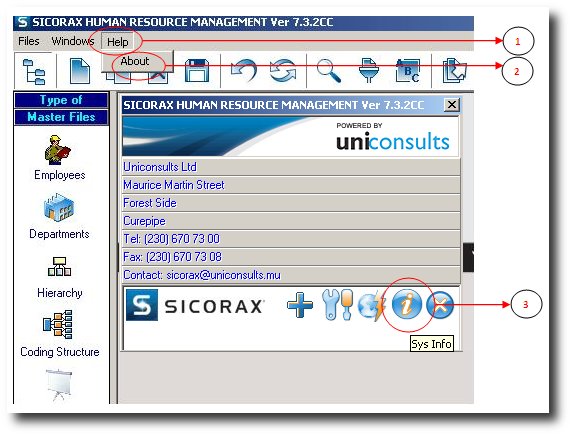The height and width of the screenshot is (436, 572).
Task: Click the Maurice Martin Street line
Action: pyautogui.click(x=291, y=185)
